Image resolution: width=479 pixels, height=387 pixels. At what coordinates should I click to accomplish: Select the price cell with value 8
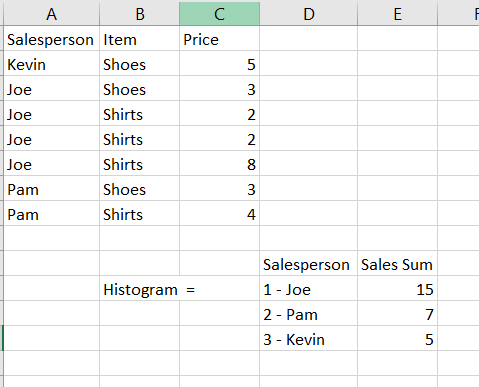[x=219, y=163]
